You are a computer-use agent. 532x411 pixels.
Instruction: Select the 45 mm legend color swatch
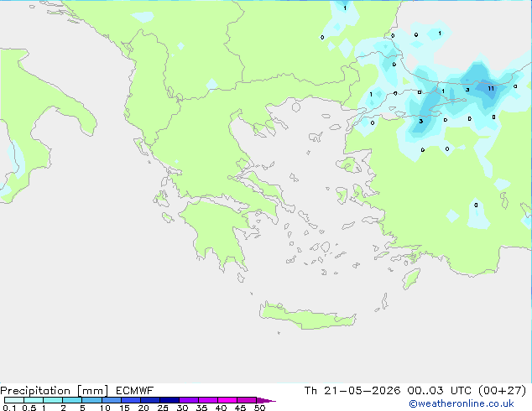click(x=247, y=400)
